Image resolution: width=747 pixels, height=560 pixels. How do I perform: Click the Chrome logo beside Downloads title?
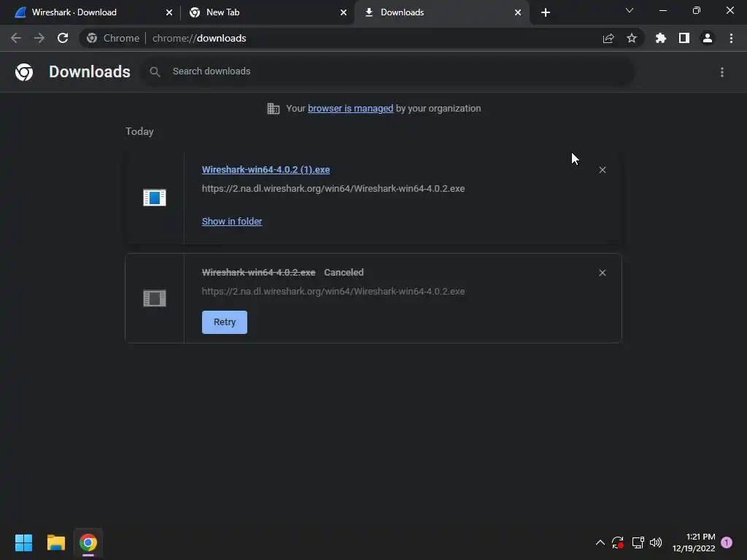tap(24, 72)
